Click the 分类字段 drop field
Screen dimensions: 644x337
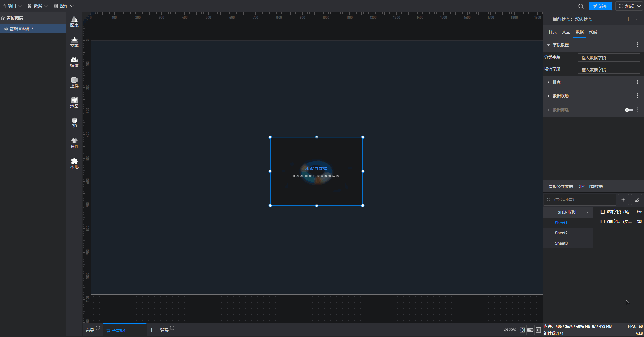609,58
